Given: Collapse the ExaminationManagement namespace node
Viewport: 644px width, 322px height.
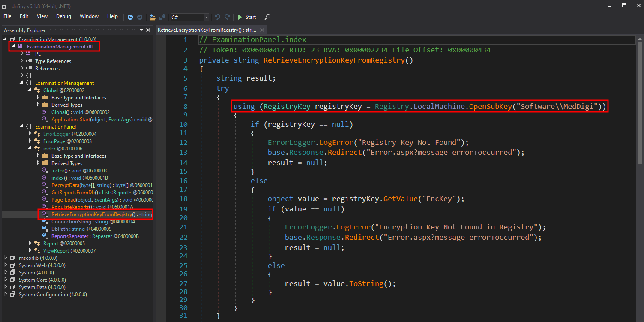Looking at the screenshot, I should pos(22,83).
